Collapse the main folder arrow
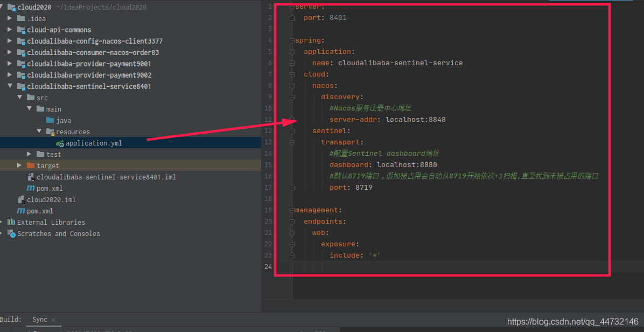The image size is (644, 332). 29,109
